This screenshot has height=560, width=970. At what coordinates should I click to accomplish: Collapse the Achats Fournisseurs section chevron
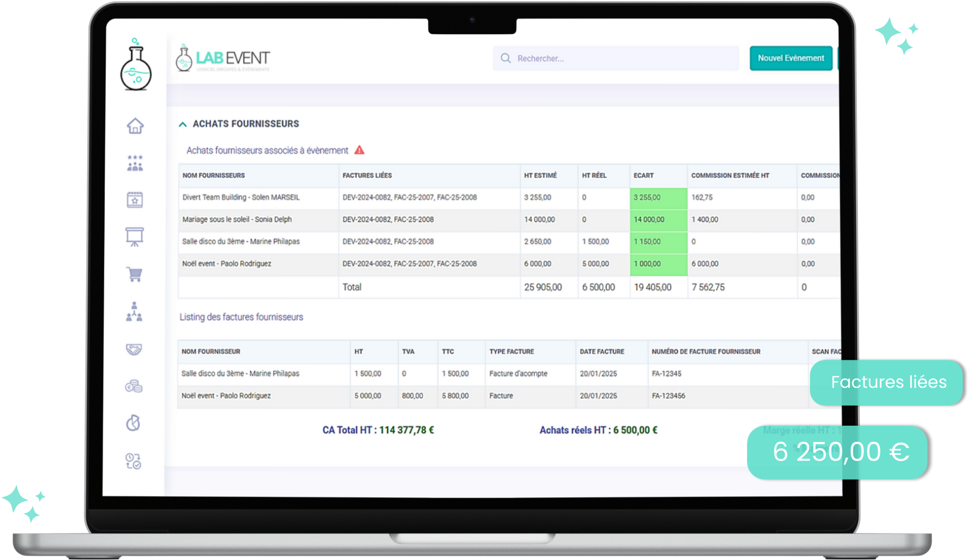(183, 124)
